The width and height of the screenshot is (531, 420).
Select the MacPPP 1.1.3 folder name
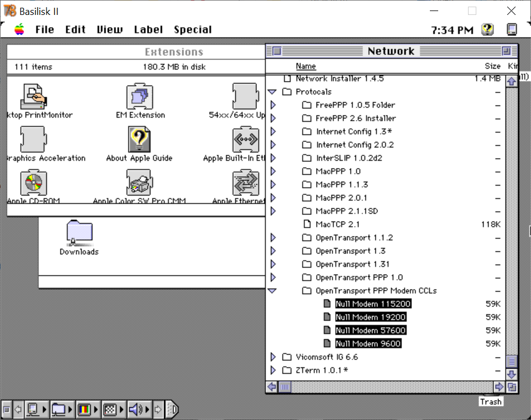pos(341,185)
